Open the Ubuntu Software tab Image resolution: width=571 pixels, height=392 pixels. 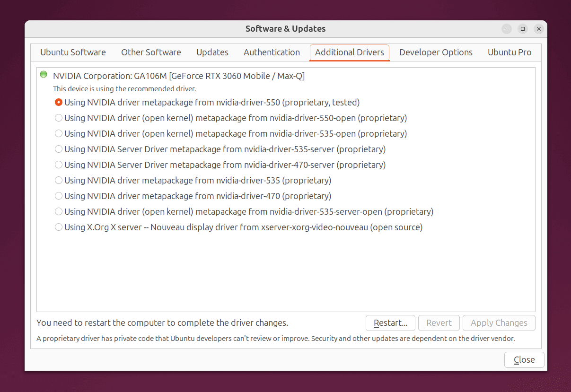[x=73, y=52]
